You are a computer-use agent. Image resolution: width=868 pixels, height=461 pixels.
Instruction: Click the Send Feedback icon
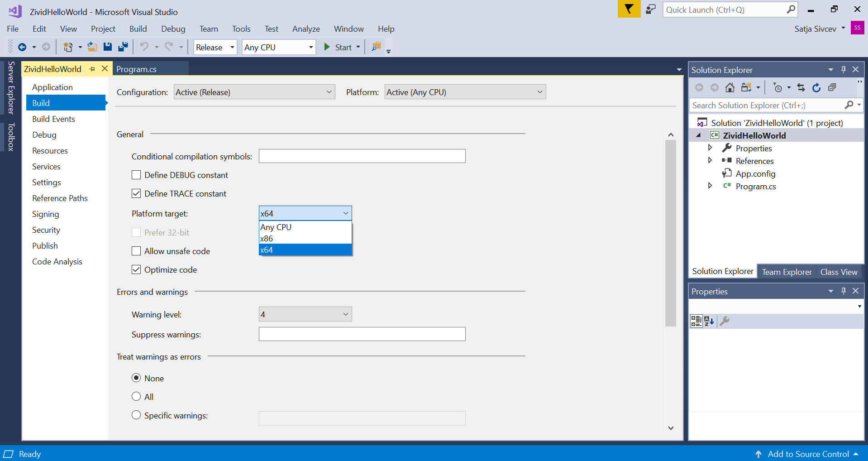coord(651,9)
